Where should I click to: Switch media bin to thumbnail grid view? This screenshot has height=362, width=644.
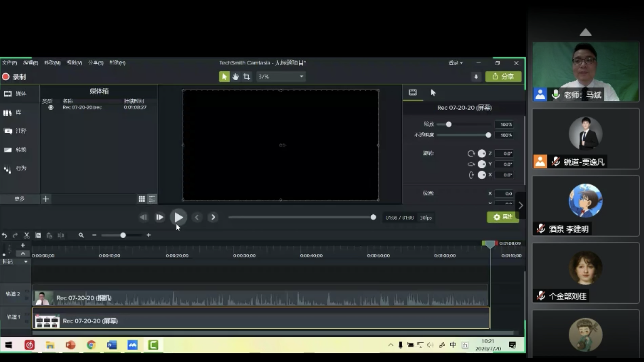[x=142, y=199]
